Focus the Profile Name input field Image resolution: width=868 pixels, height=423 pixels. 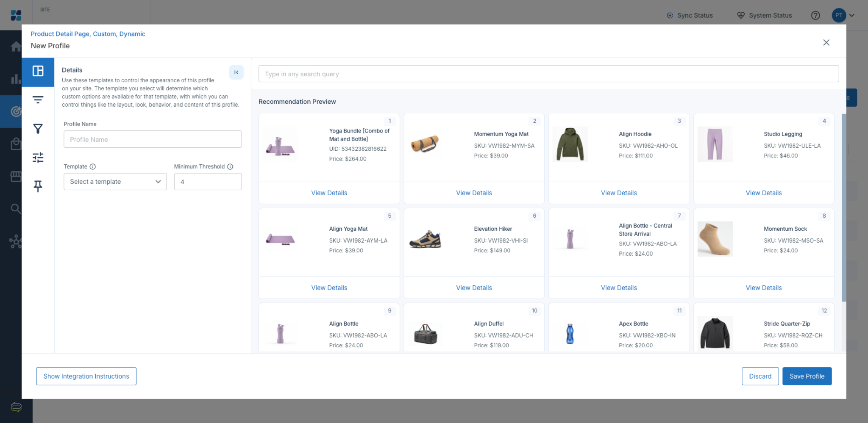tap(153, 139)
